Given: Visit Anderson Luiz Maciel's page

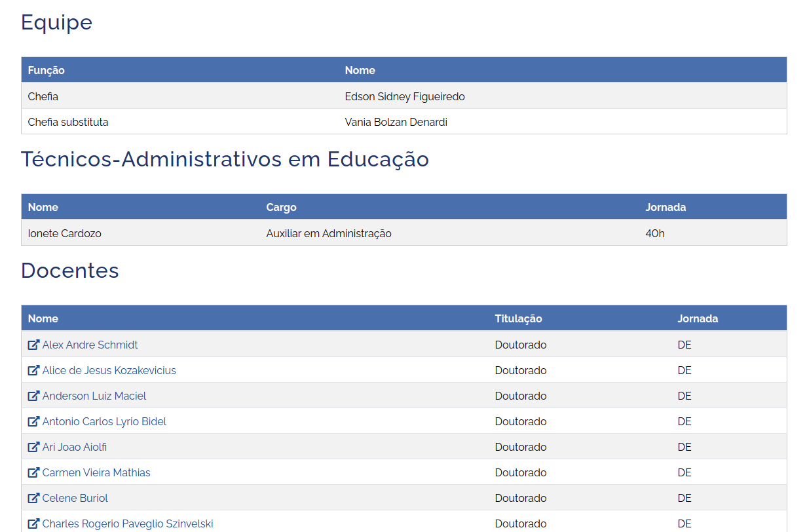Looking at the screenshot, I should pyautogui.click(x=94, y=396).
